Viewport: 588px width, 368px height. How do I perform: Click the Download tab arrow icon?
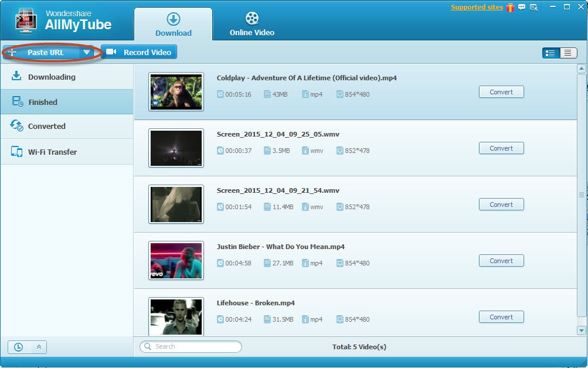pyautogui.click(x=174, y=19)
